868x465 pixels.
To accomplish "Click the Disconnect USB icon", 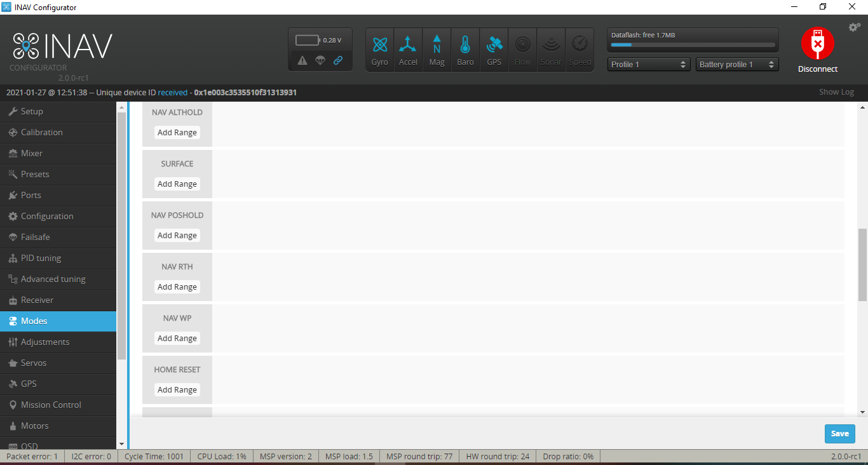I will point(817,44).
